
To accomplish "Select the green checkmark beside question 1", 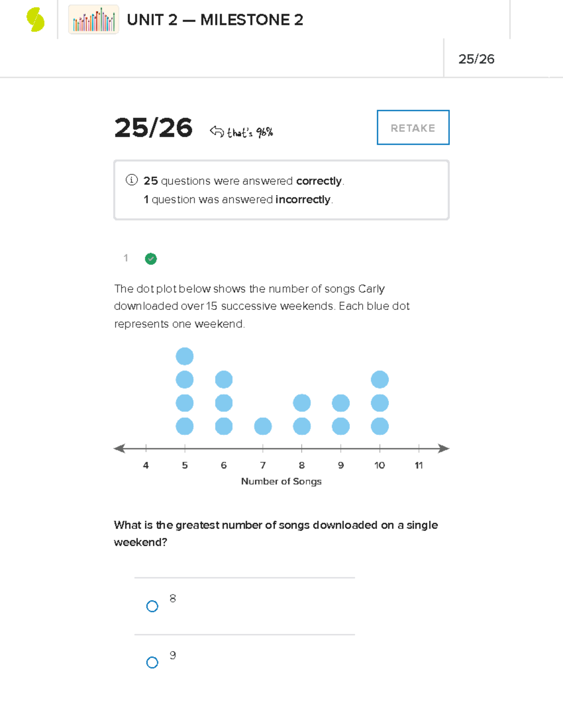I will pyautogui.click(x=151, y=259).
